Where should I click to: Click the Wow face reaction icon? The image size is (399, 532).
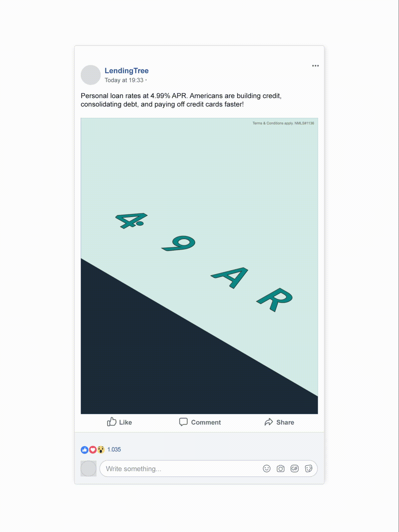[101, 450]
